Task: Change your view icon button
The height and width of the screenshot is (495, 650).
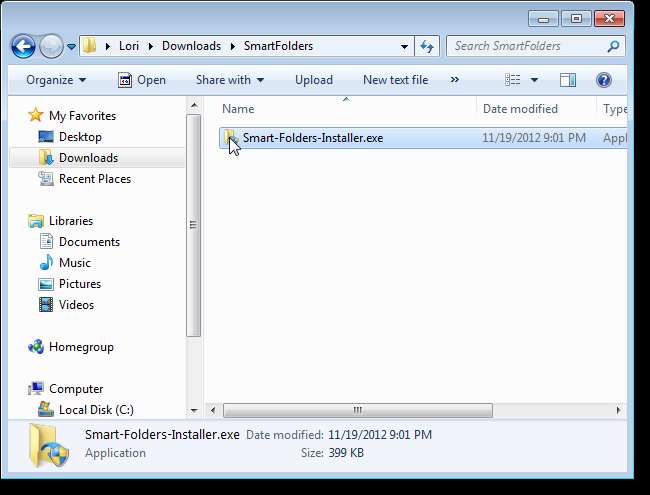Action: (513, 80)
